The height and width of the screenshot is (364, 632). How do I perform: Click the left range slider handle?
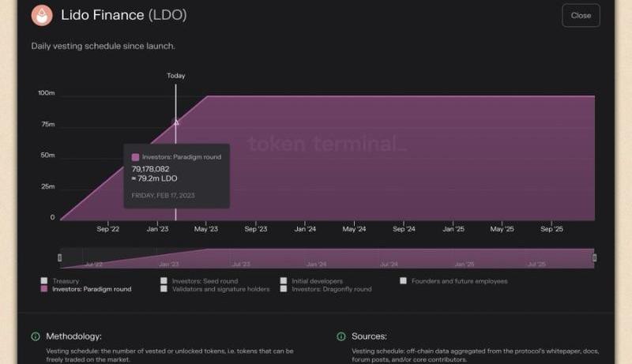pyautogui.click(x=60, y=257)
